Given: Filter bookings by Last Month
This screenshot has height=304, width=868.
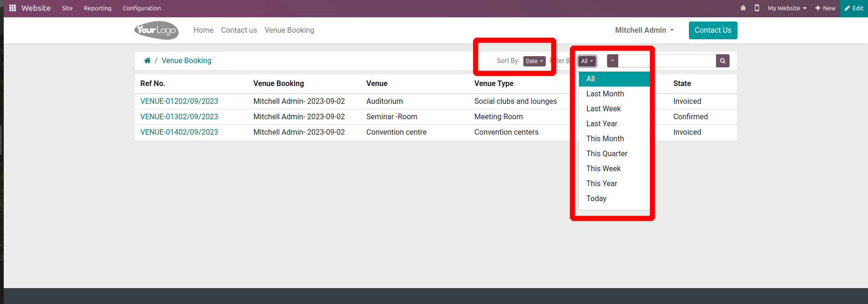Looking at the screenshot, I should click(x=615, y=94).
